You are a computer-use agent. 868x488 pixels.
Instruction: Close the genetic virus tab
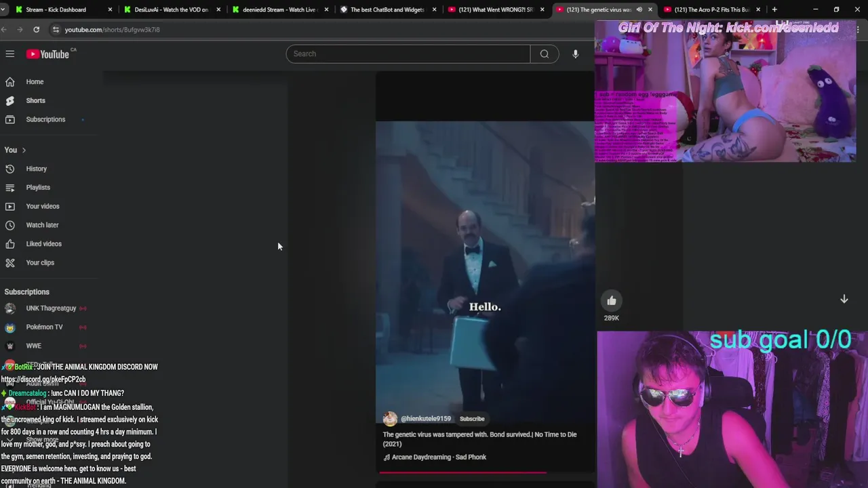650,9
